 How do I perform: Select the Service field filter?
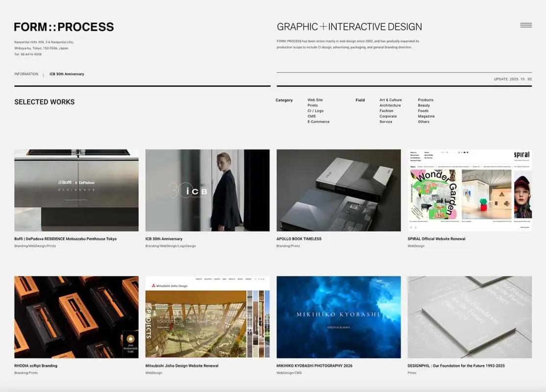pyautogui.click(x=386, y=122)
